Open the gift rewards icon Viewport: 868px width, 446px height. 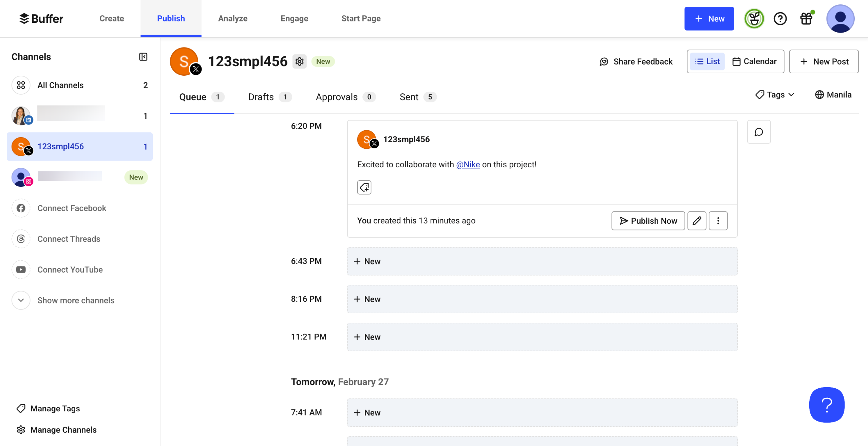[806, 19]
